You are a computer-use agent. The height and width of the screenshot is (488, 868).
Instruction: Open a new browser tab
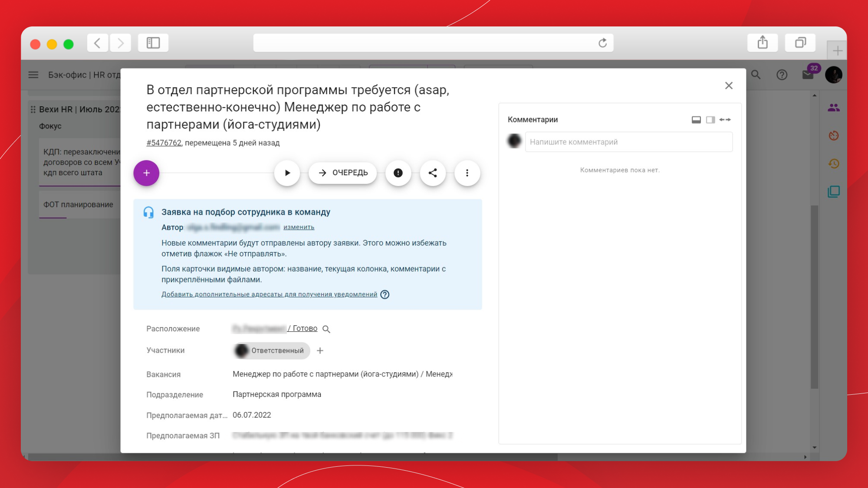pyautogui.click(x=837, y=51)
